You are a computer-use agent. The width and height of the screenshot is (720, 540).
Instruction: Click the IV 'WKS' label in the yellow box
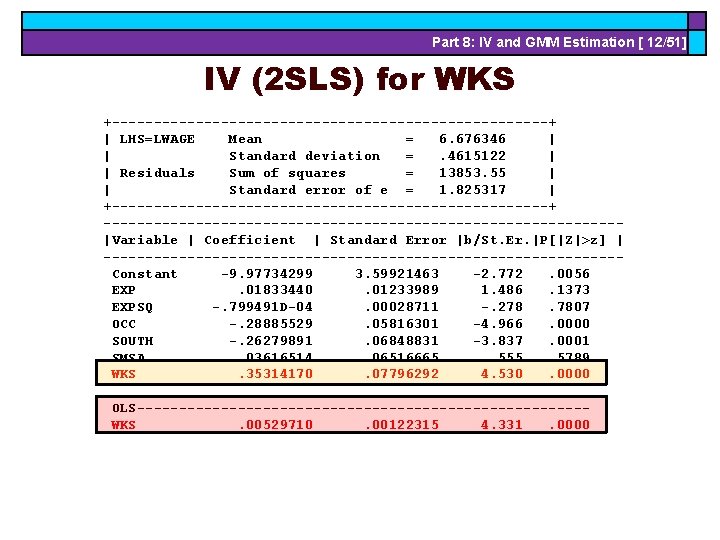point(124,374)
